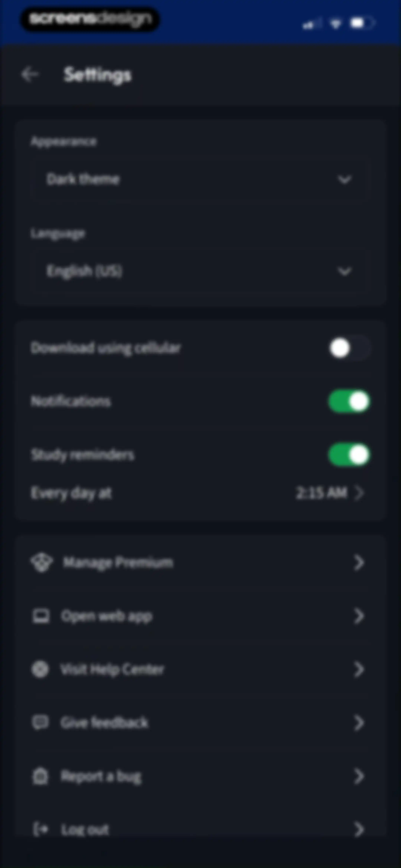Tap the Open web app laptop icon

pyautogui.click(x=41, y=616)
